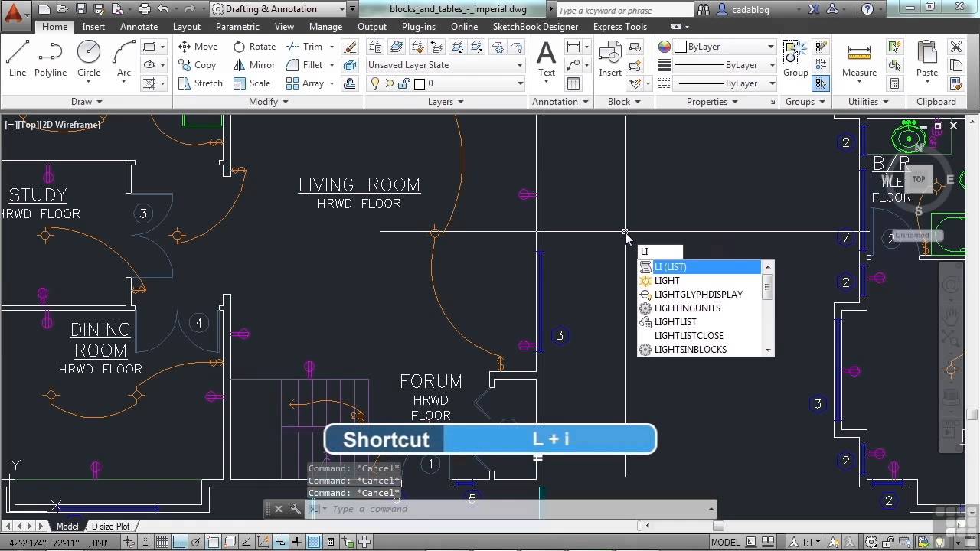Screen dimensions: 980x551
Task: Click the horizontal scrollbar thumb below drawing
Action: point(717,526)
